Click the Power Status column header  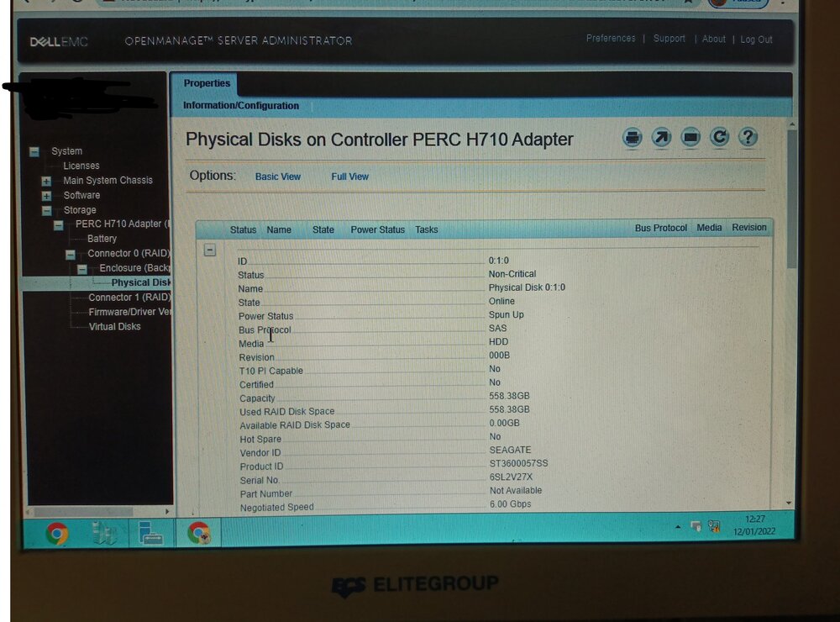tap(378, 229)
